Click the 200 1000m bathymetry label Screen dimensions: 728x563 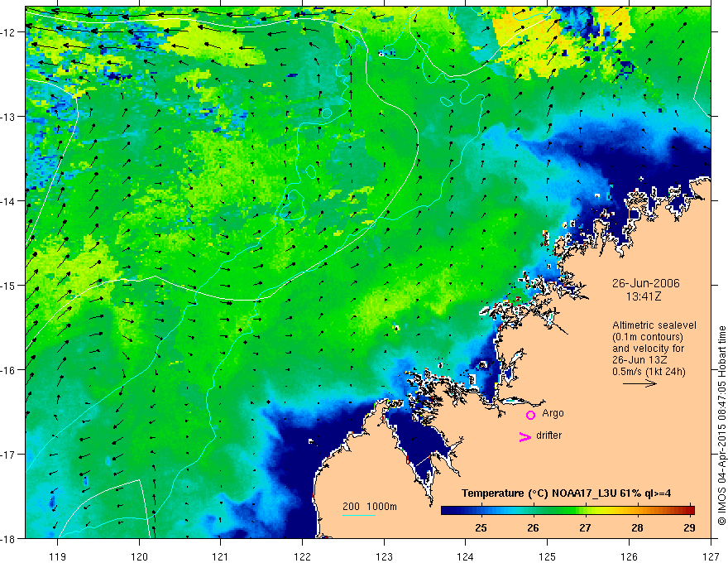click(x=370, y=507)
